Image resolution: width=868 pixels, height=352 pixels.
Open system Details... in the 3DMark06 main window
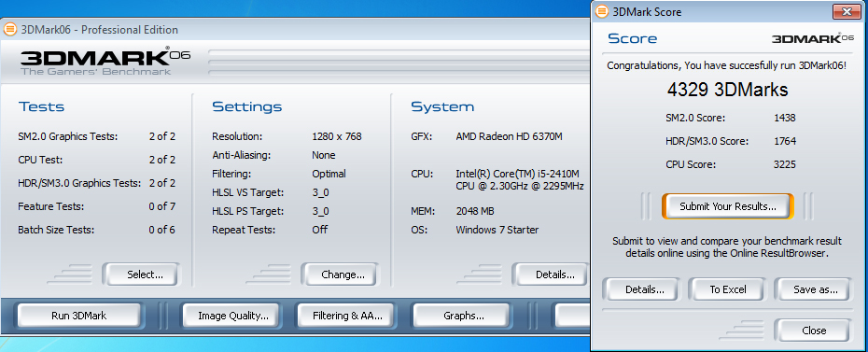[x=551, y=274]
